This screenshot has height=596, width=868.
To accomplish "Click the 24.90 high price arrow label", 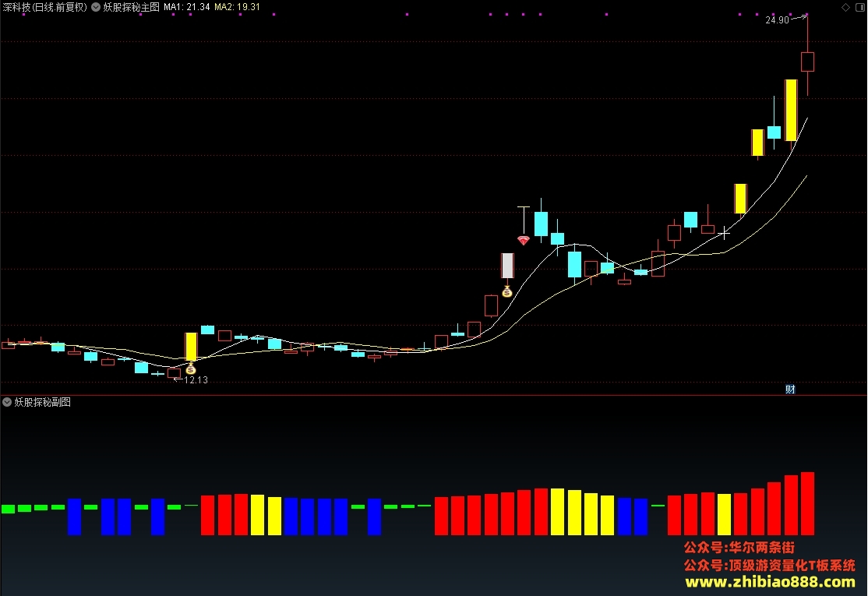I will [785, 19].
